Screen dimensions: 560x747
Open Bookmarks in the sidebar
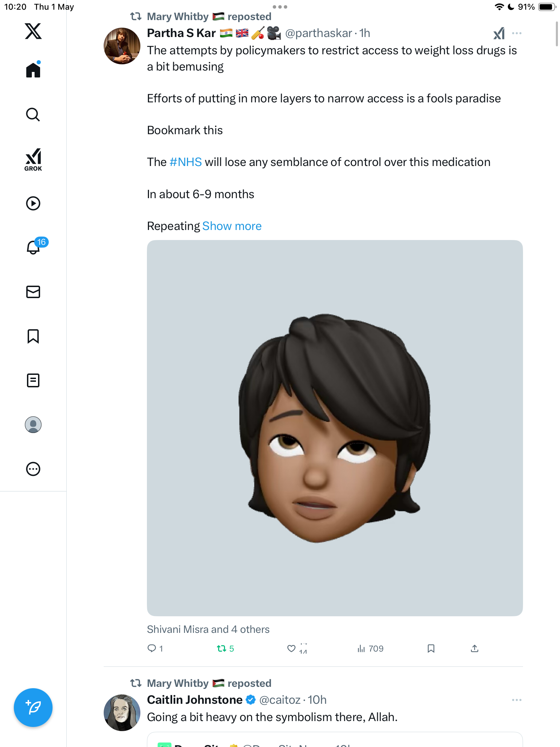[33, 336]
